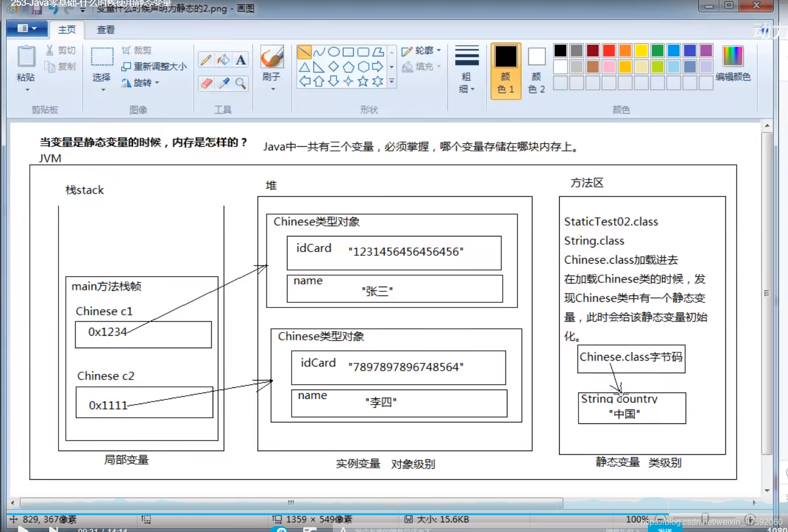Image resolution: width=788 pixels, height=532 pixels.
Task: Choose the Rectangle shape
Action: coord(348,52)
